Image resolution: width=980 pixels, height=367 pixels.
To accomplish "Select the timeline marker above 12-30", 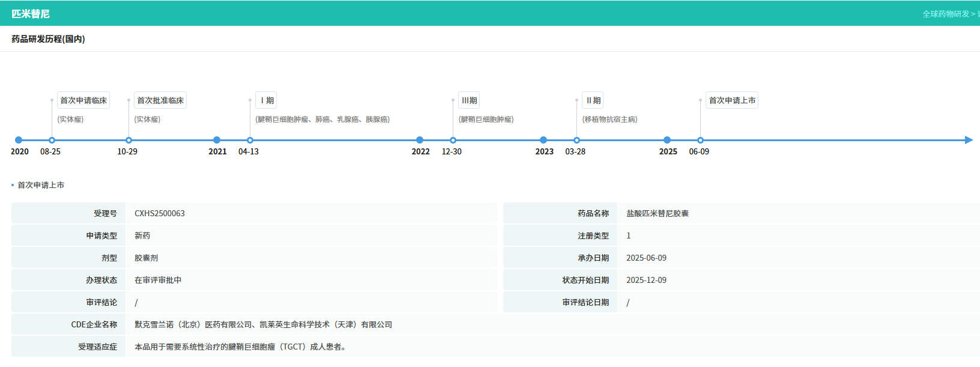I will [453, 140].
